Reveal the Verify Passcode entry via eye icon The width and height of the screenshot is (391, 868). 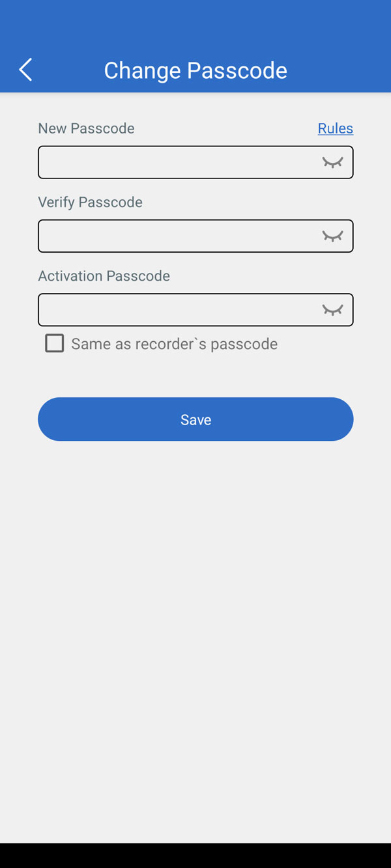pos(332,236)
